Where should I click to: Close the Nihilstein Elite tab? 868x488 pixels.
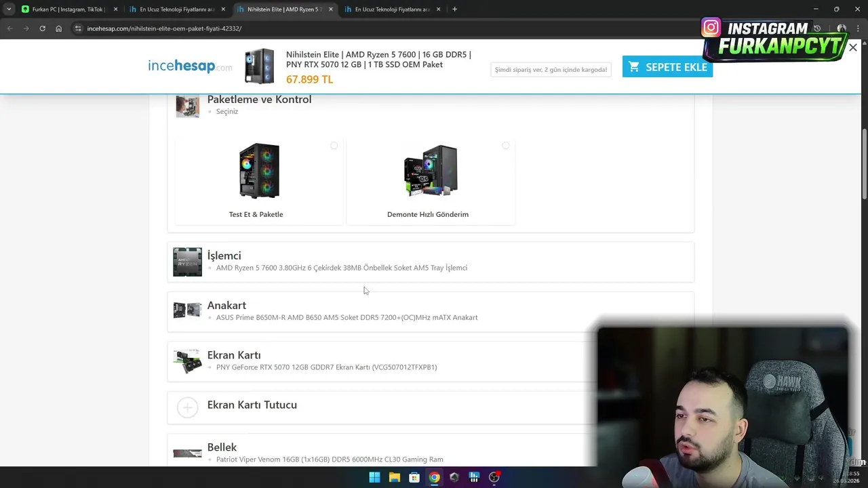(331, 9)
